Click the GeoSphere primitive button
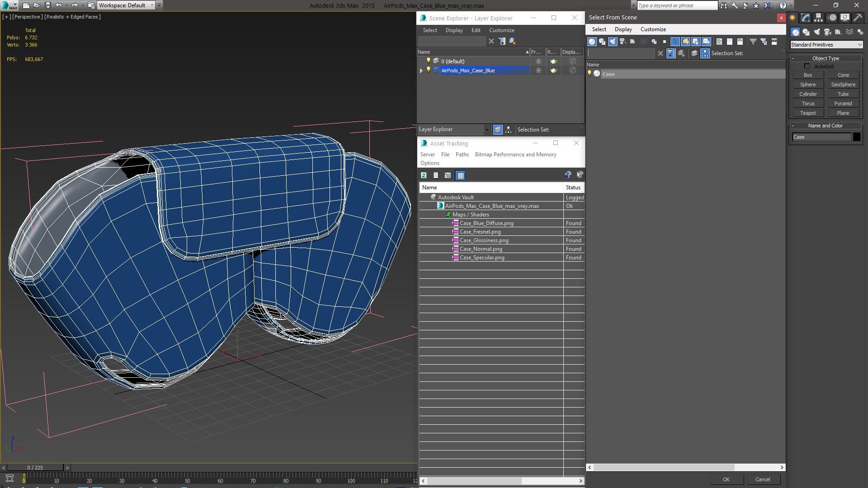 (843, 84)
